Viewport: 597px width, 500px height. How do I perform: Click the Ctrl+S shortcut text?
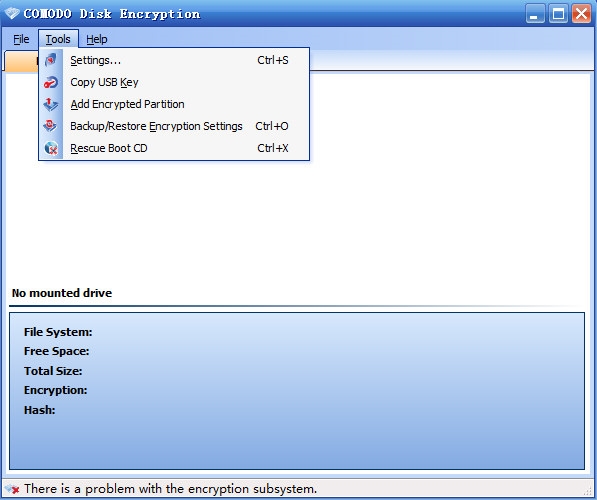[273, 60]
